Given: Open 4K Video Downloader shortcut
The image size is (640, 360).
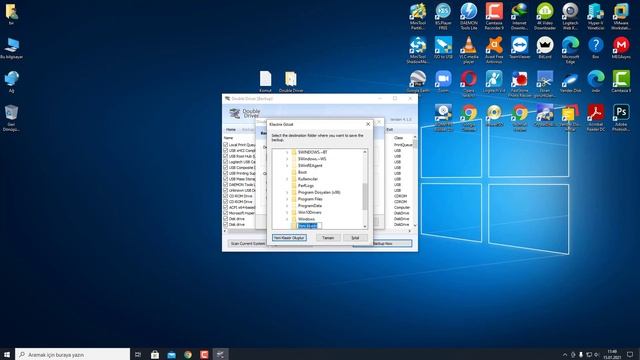Looking at the screenshot, I should (545, 16).
